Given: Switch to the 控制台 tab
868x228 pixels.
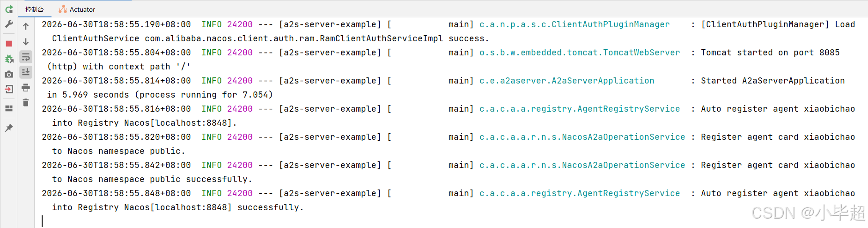Looking at the screenshot, I should [34, 9].
